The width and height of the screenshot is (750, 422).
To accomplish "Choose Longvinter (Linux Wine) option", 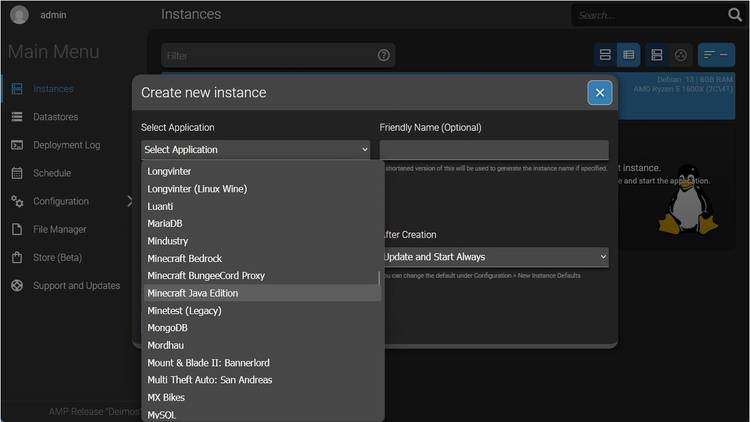I will tap(262, 189).
